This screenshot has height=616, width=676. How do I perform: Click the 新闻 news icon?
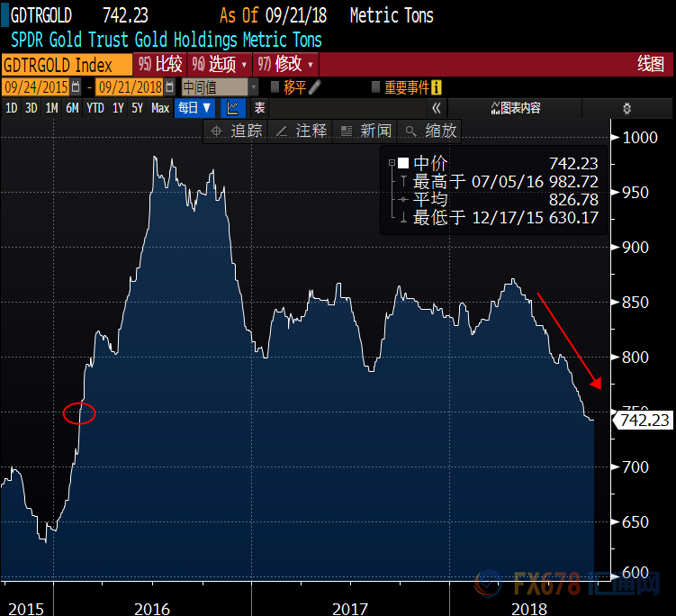pyautogui.click(x=347, y=131)
